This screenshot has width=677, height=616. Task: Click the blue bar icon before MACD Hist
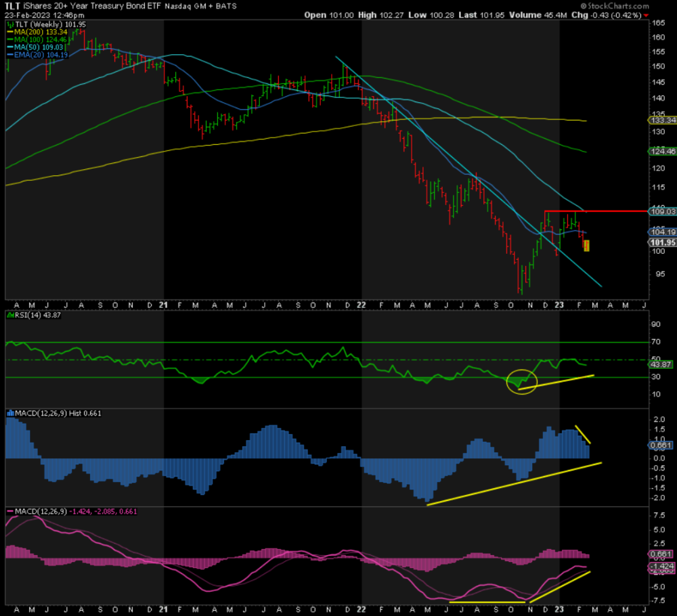10,413
